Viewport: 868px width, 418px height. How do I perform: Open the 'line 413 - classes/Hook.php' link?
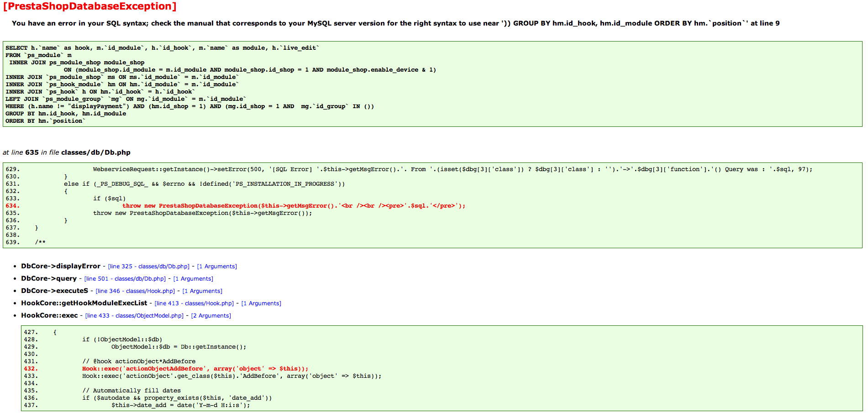coord(194,303)
